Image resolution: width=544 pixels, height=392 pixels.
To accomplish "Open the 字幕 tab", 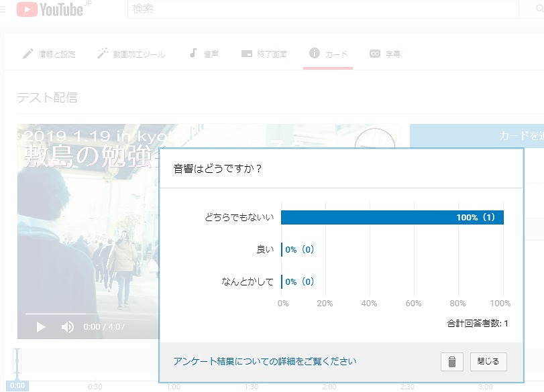I will tap(385, 54).
